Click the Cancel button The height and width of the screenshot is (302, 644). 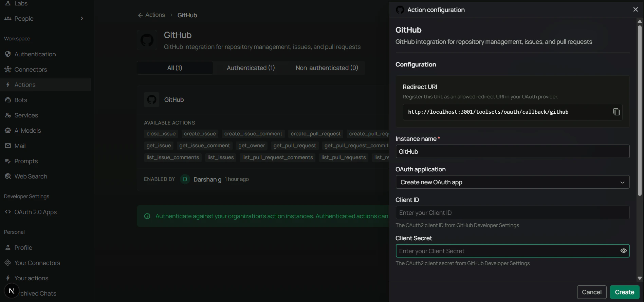pyautogui.click(x=592, y=292)
